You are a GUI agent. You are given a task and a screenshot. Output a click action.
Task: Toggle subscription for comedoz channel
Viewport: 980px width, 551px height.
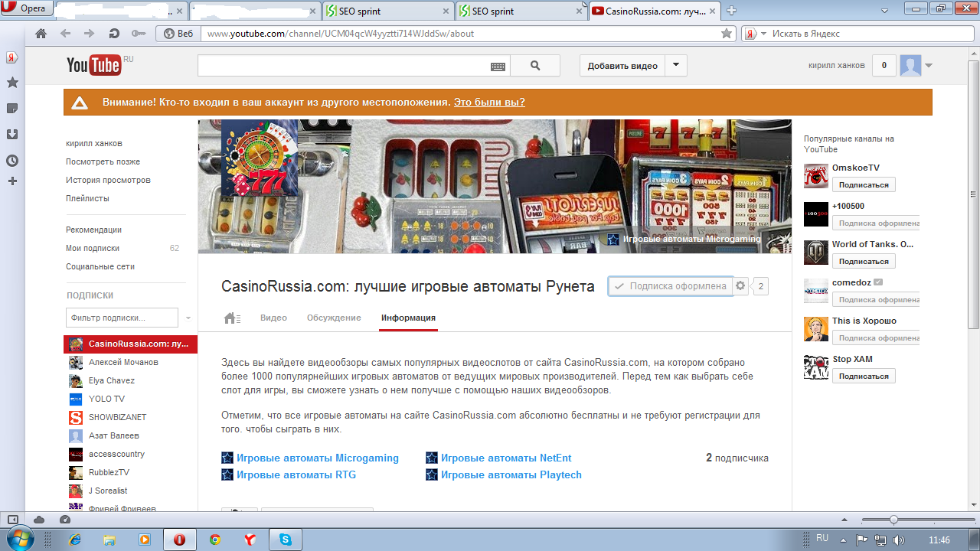pos(876,300)
